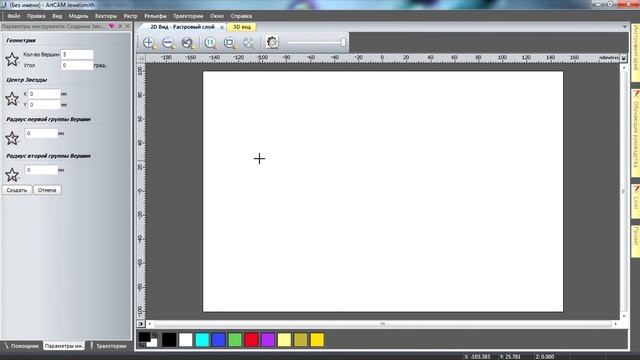Open the Растр menu
This screenshot has width=640, height=360.
131,16
